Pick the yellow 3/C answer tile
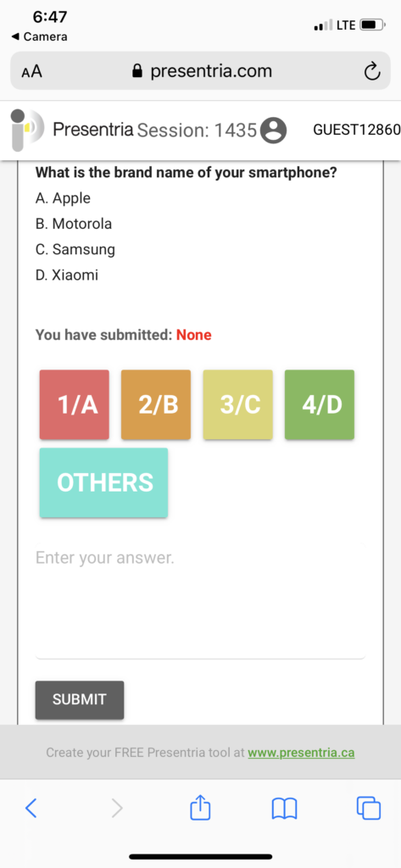 (x=237, y=404)
